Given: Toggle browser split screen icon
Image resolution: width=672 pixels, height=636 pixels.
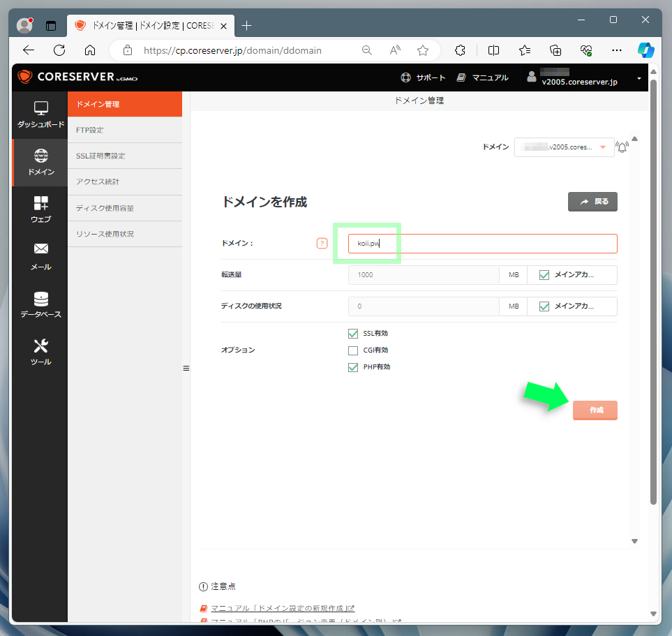Looking at the screenshot, I should pos(493,50).
